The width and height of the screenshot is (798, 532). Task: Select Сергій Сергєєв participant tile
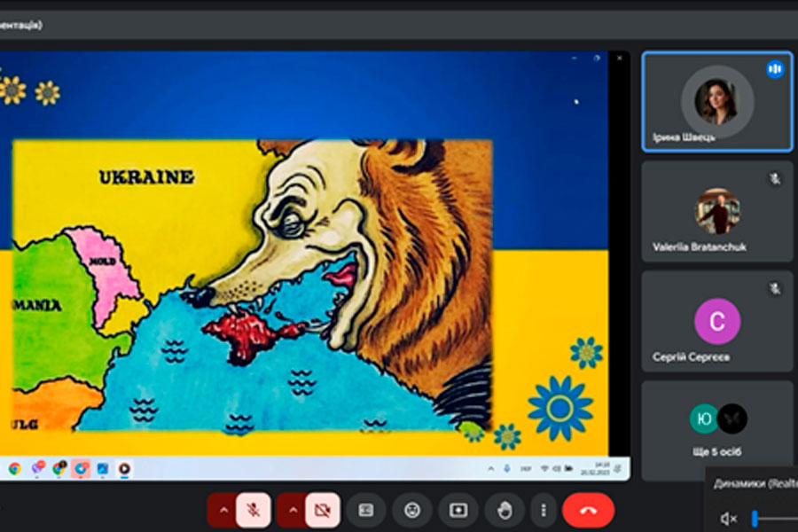click(x=717, y=321)
